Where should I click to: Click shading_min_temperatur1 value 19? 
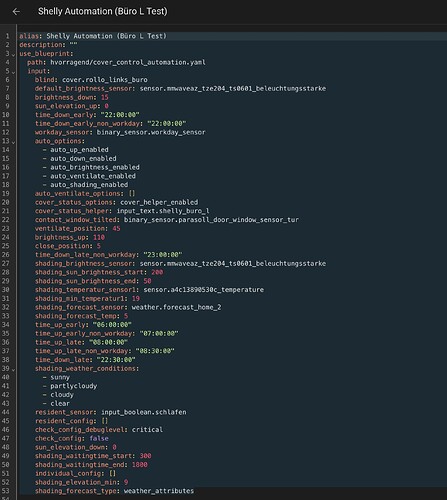[x=136, y=298]
